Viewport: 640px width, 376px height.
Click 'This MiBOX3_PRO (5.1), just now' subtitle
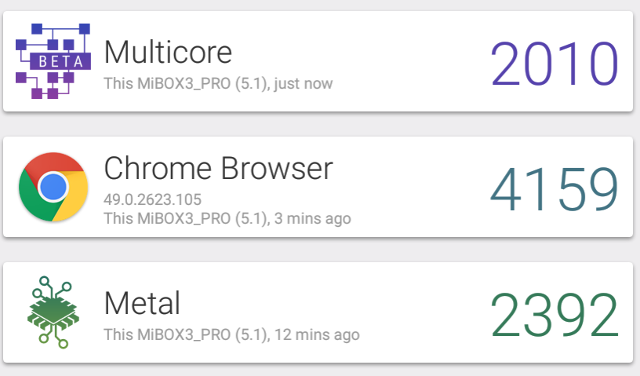pyautogui.click(x=218, y=83)
